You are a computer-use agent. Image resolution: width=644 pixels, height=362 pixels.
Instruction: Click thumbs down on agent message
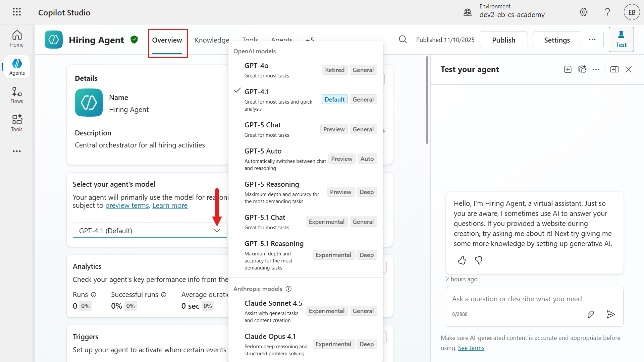pos(479,260)
